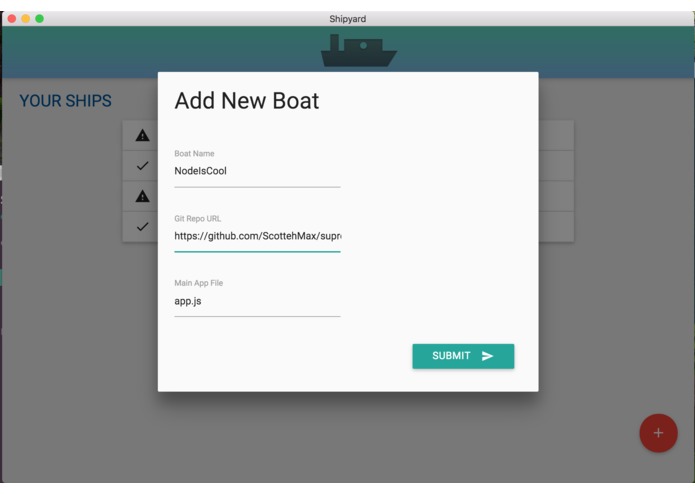Click the YOUR SHIPS heading
The height and width of the screenshot is (494, 695).
tap(66, 101)
